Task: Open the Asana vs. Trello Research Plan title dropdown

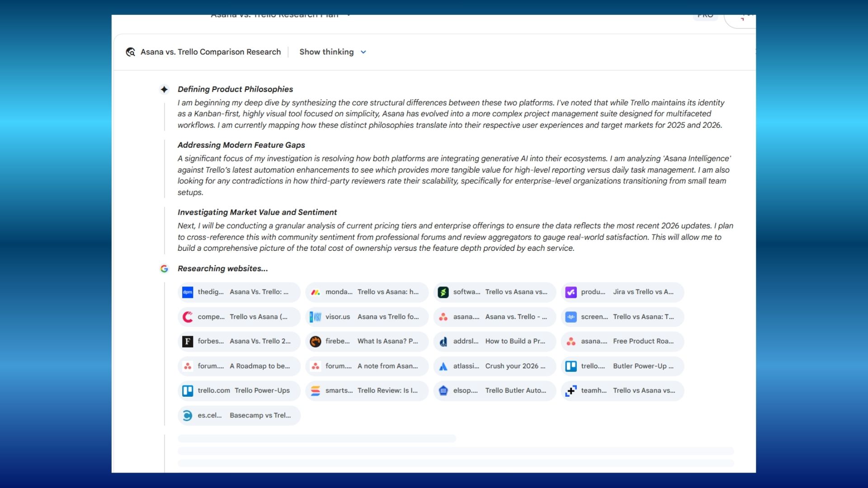Action: (x=348, y=14)
